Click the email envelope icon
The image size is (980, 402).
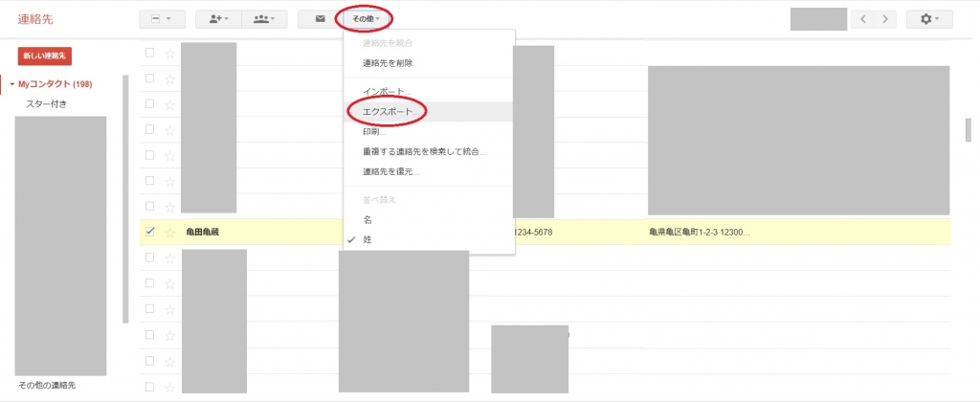pyautogui.click(x=320, y=19)
